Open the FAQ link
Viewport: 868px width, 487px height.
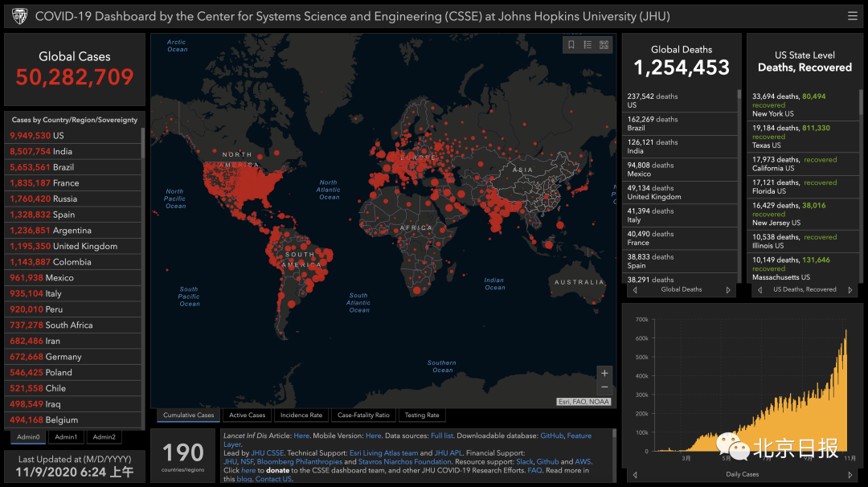point(534,470)
